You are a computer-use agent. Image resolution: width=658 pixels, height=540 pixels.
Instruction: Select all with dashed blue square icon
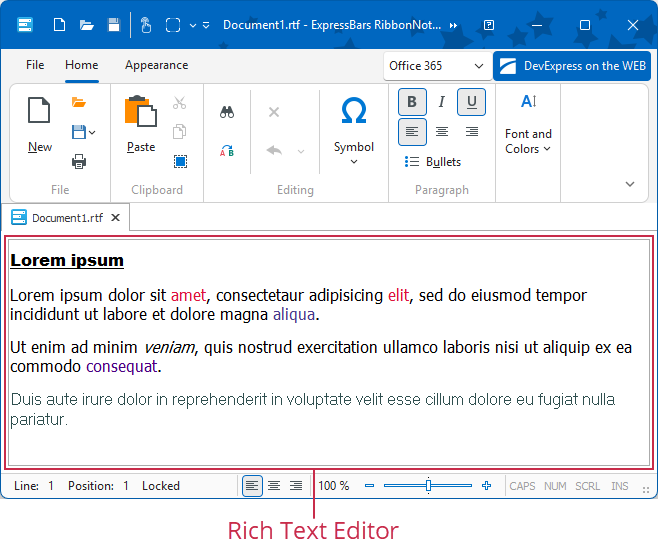[180, 162]
